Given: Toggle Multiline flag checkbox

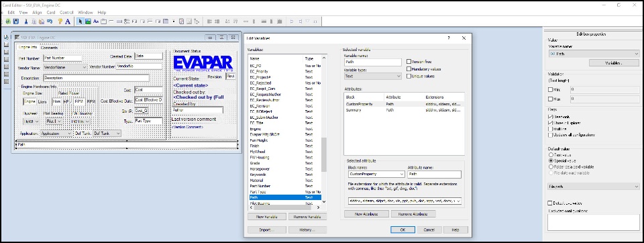Looking at the screenshot, I should tap(550, 129).
